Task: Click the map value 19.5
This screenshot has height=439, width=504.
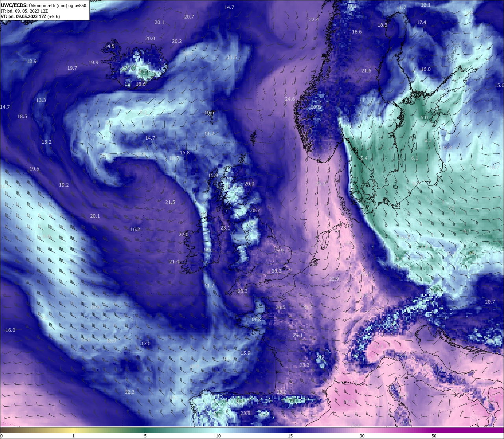Action: [34, 169]
